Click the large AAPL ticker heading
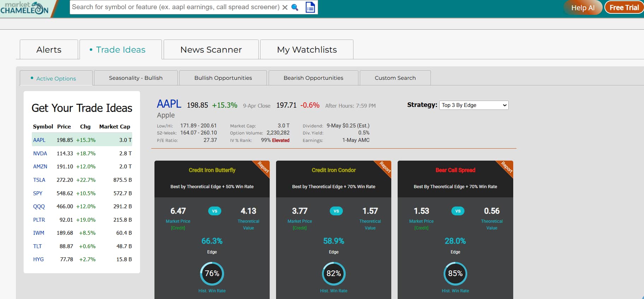This screenshot has width=644, height=299. 169,104
